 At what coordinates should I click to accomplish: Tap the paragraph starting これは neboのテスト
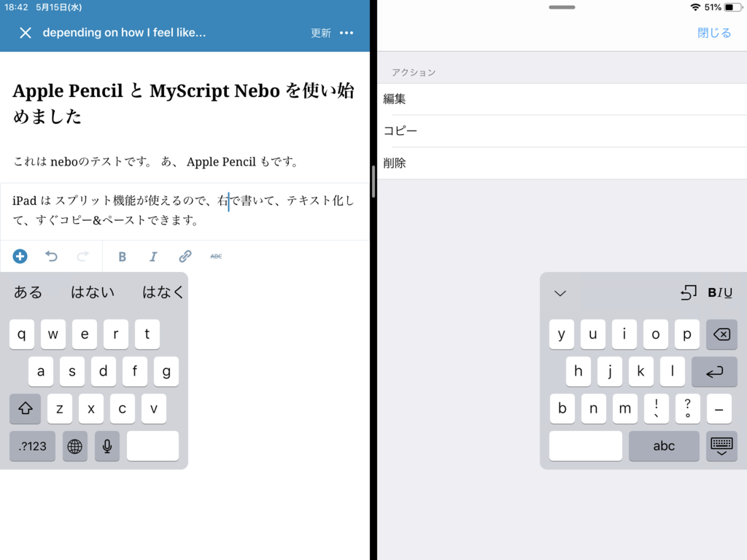(156, 162)
